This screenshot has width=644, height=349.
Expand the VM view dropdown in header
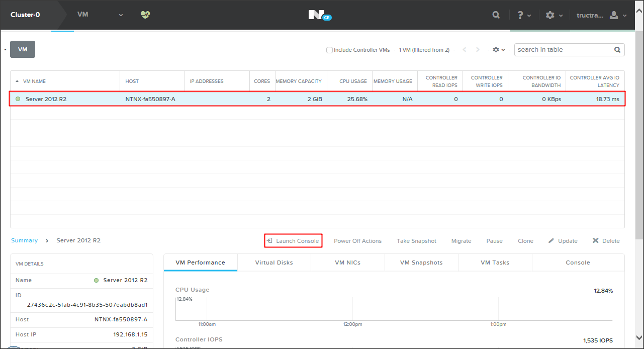click(x=121, y=15)
